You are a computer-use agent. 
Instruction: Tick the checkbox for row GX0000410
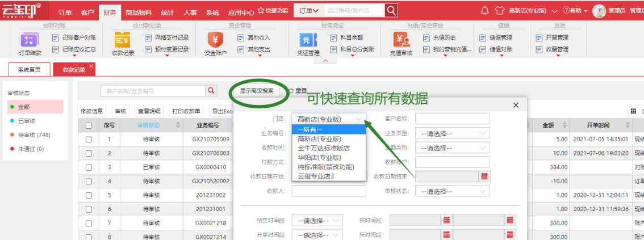[x=89, y=167]
